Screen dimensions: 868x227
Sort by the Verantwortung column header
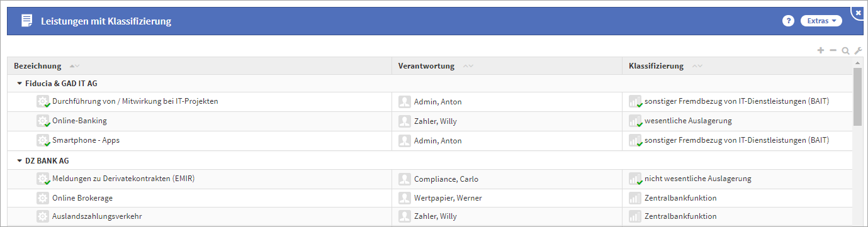tap(427, 66)
